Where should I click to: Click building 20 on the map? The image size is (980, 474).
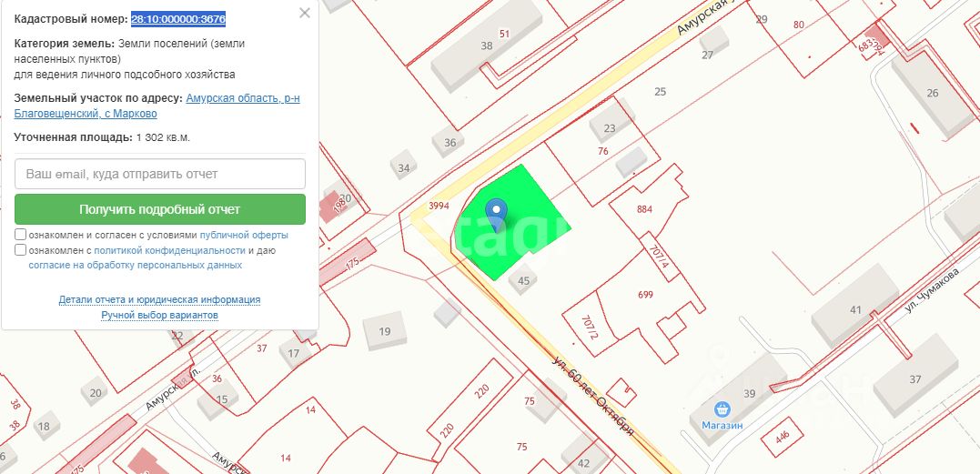click(95, 393)
